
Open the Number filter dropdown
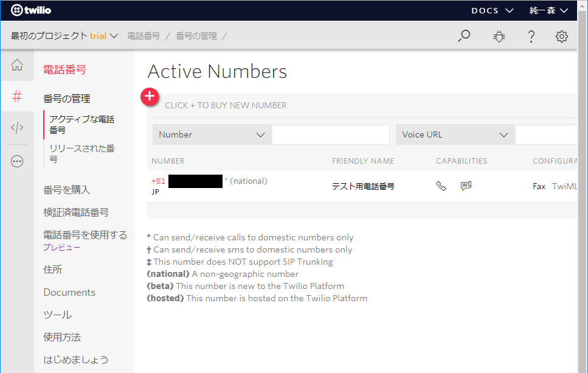click(x=212, y=134)
